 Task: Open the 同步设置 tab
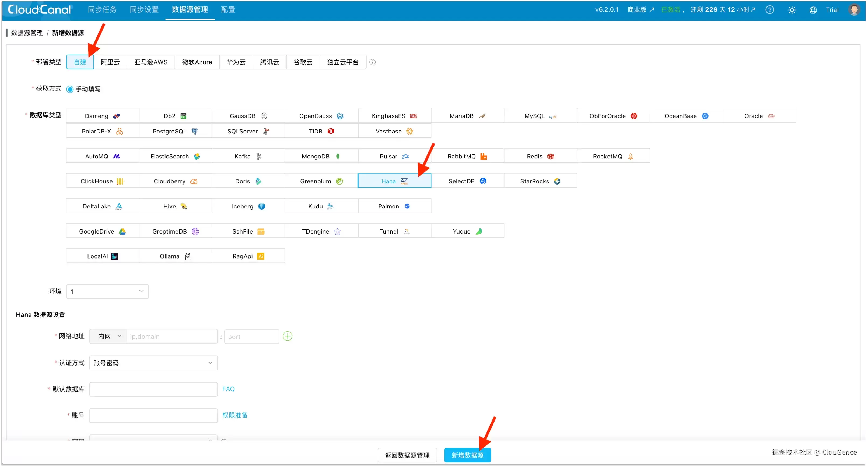tap(144, 10)
